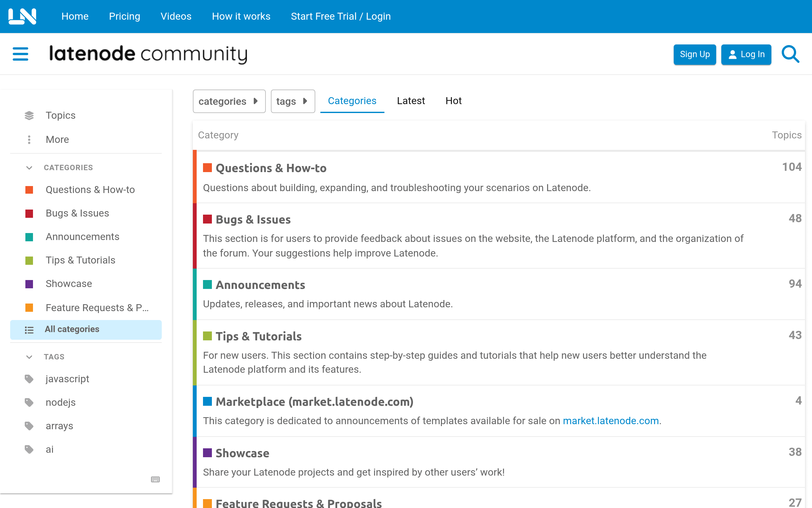Open Feature Requests & Proposals category heading
The height and width of the screenshot is (508, 812).
tap(298, 503)
